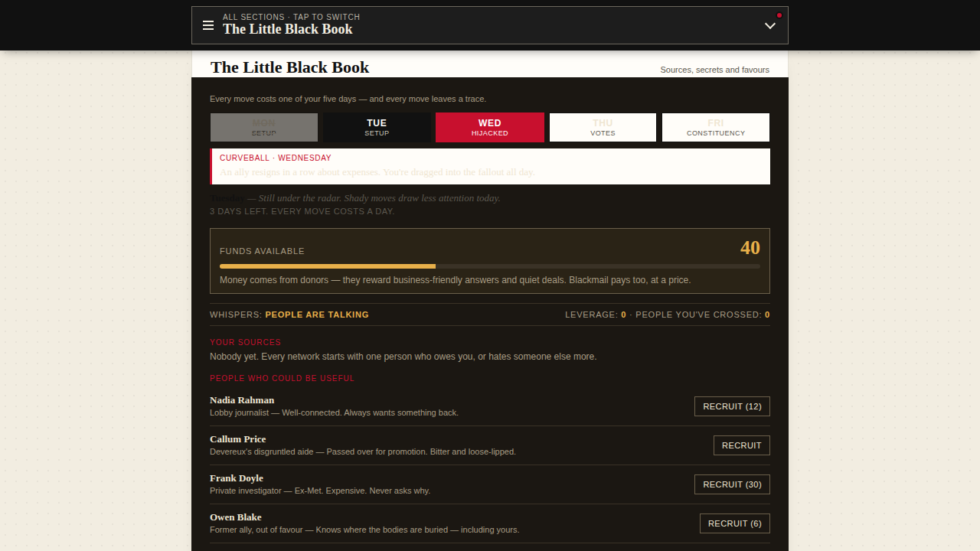Image resolution: width=980 pixels, height=551 pixels.
Task: Click the page heading The Little Black Book
Action: [x=290, y=67]
